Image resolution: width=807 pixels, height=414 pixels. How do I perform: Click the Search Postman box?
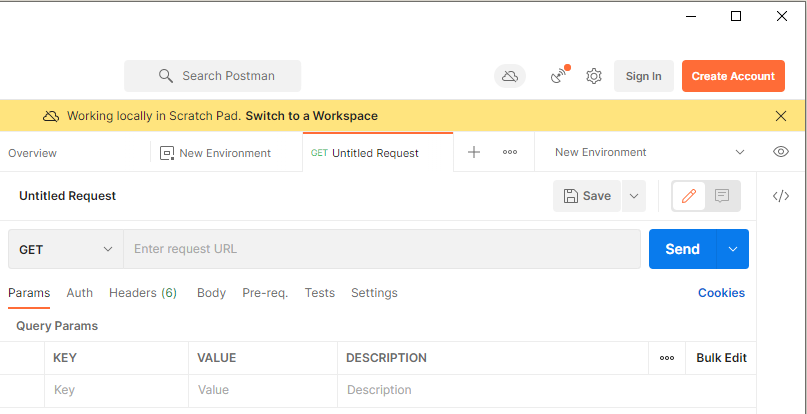[x=213, y=76]
